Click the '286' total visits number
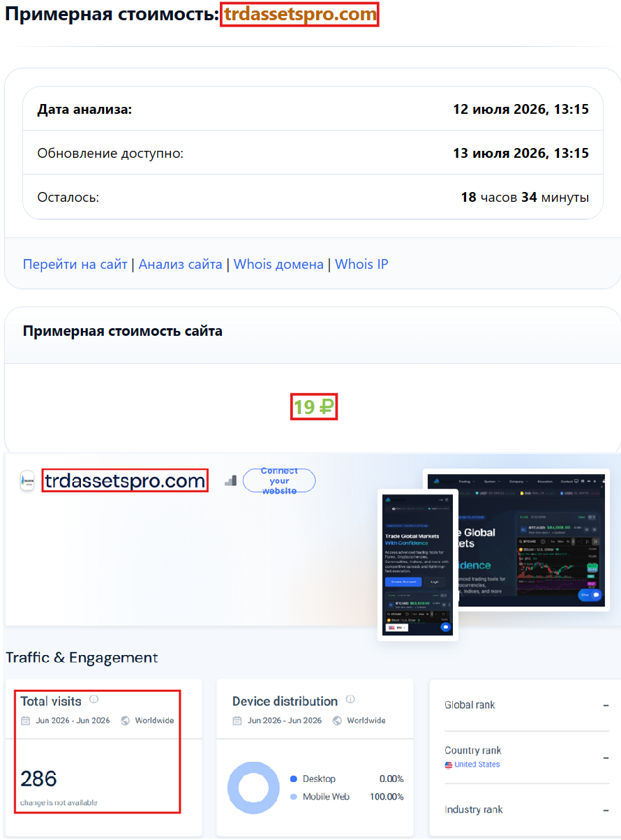The image size is (621, 840). click(38, 779)
